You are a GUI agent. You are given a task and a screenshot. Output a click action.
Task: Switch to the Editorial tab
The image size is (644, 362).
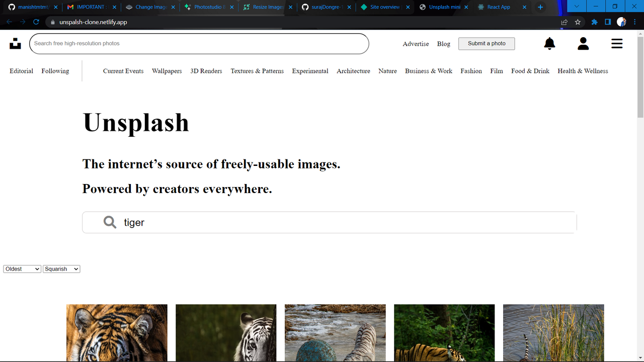(21, 71)
